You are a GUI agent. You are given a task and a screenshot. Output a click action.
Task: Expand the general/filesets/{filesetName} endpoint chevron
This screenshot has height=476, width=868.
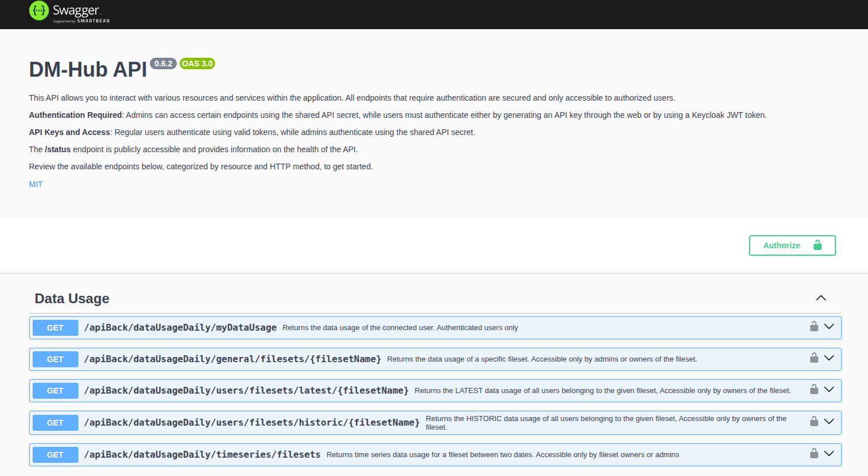[829, 358]
